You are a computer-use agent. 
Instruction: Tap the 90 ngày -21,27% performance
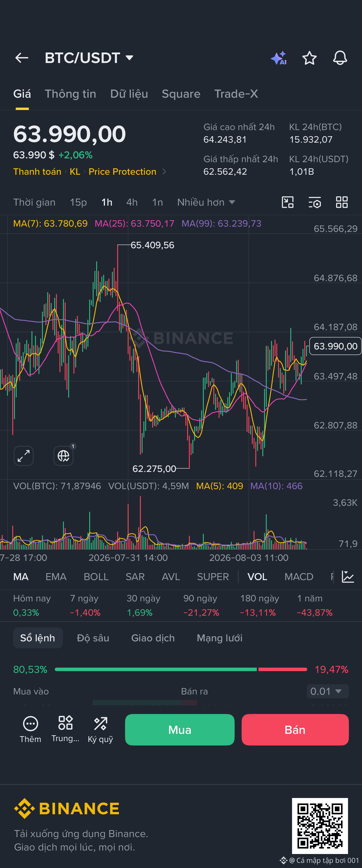[201, 605]
